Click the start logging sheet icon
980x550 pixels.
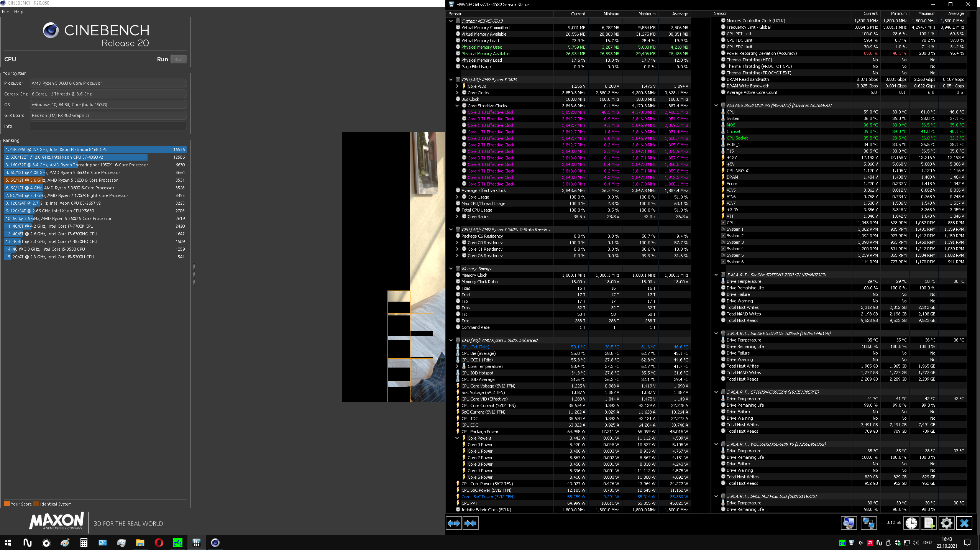click(x=929, y=523)
